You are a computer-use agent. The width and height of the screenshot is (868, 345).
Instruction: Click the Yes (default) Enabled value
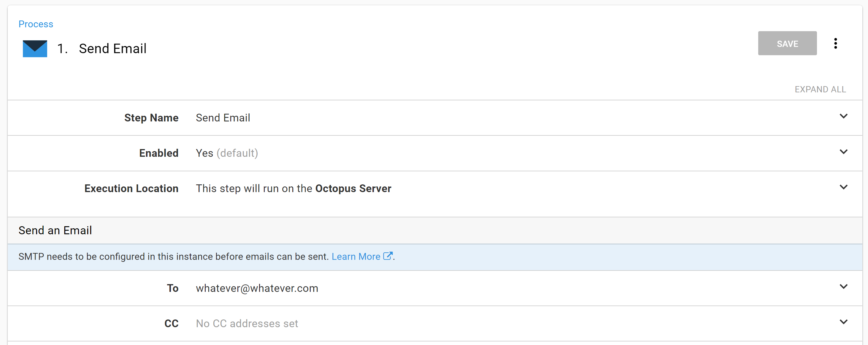coord(227,153)
